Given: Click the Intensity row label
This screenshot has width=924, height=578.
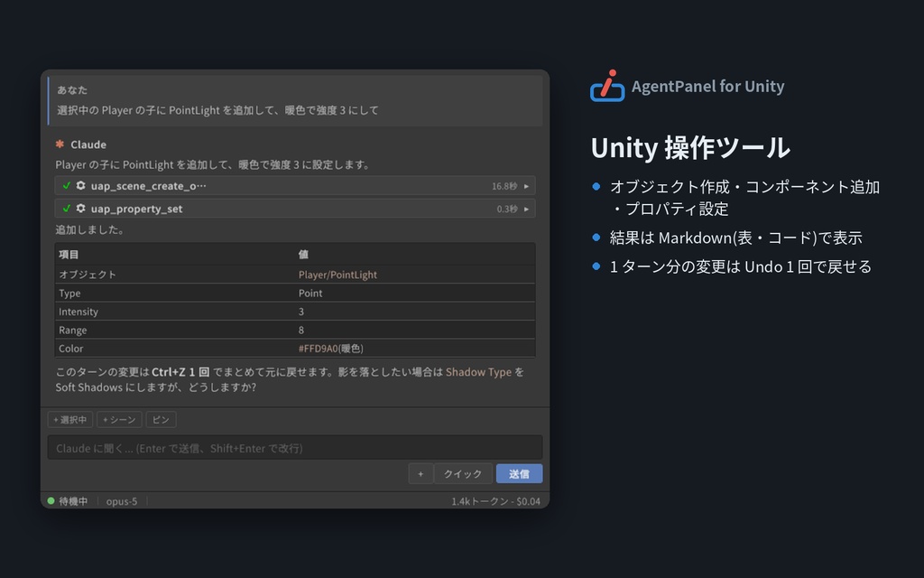Looking at the screenshot, I should click(79, 312).
